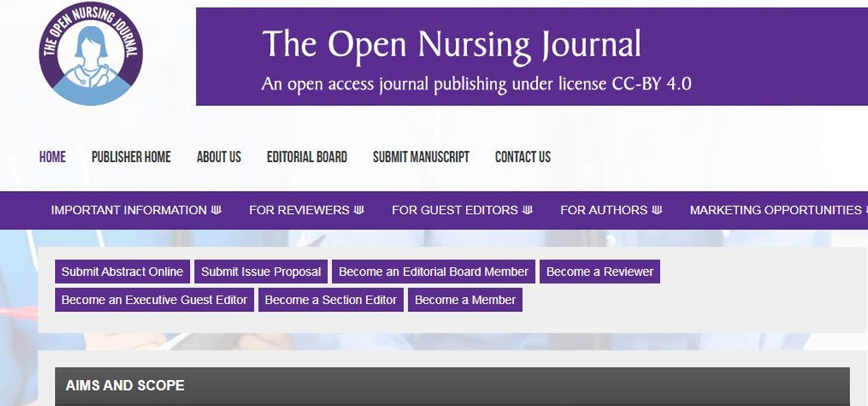
Task: Click the Become a Section Editor button
Action: 331,300
